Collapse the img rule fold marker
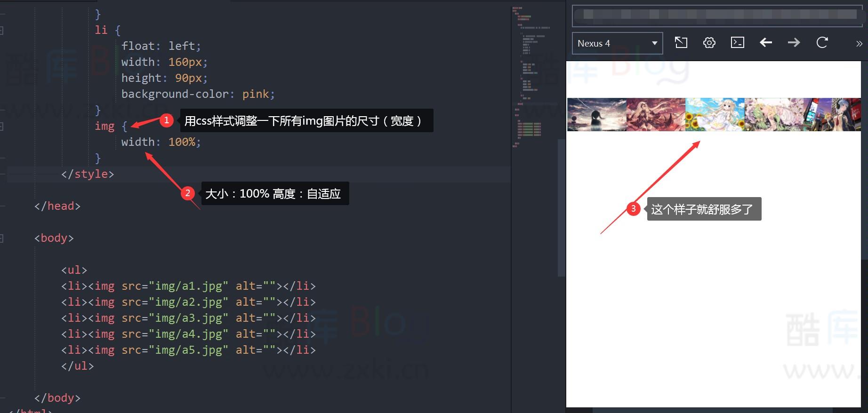868x413 pixels. (1, 127)
